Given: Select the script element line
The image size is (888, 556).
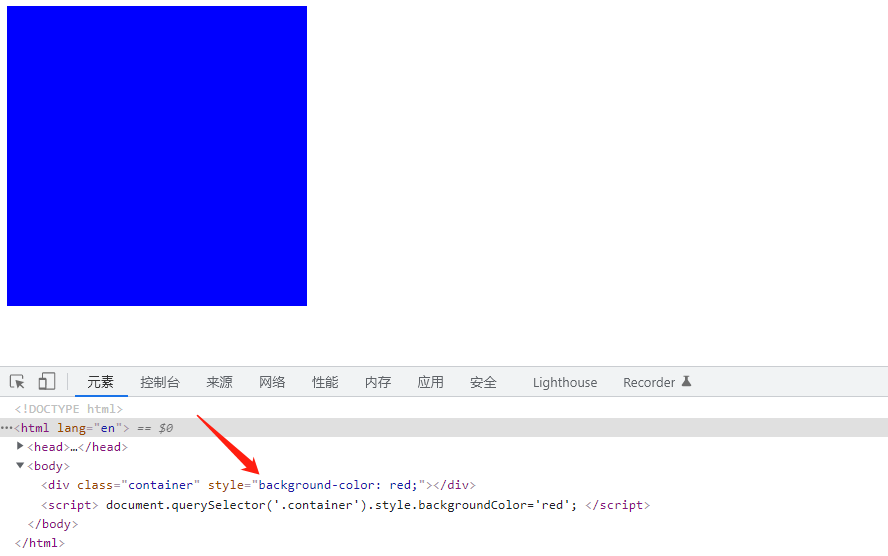Looking at the screenshot, I should (345, 505).
